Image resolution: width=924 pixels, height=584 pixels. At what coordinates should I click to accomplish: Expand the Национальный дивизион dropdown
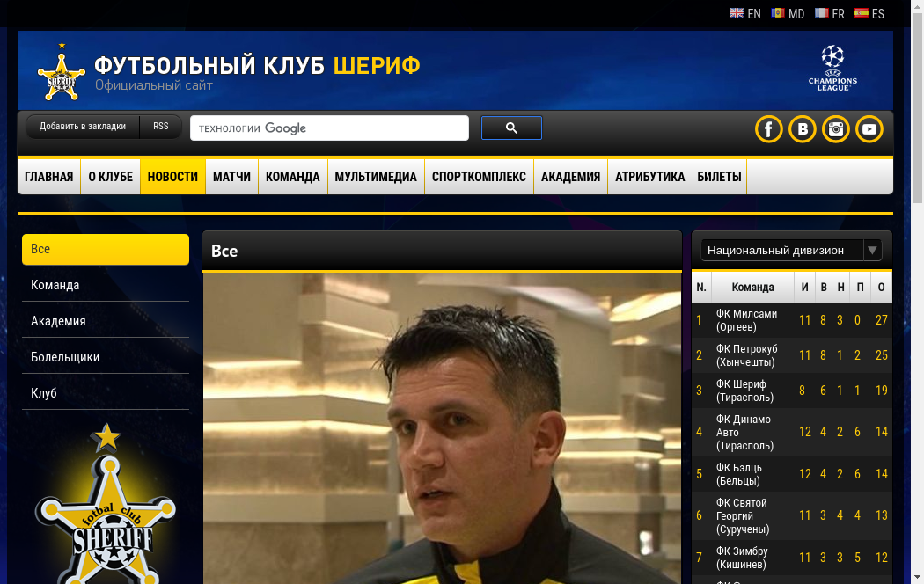(791, 251)
